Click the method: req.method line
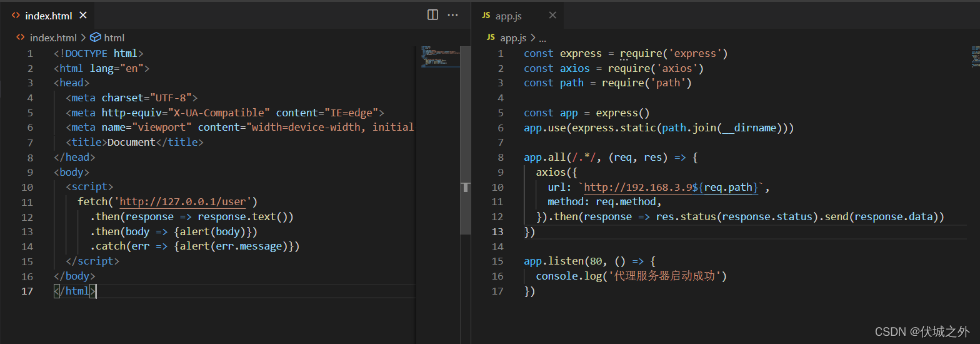 click(604, 202)
